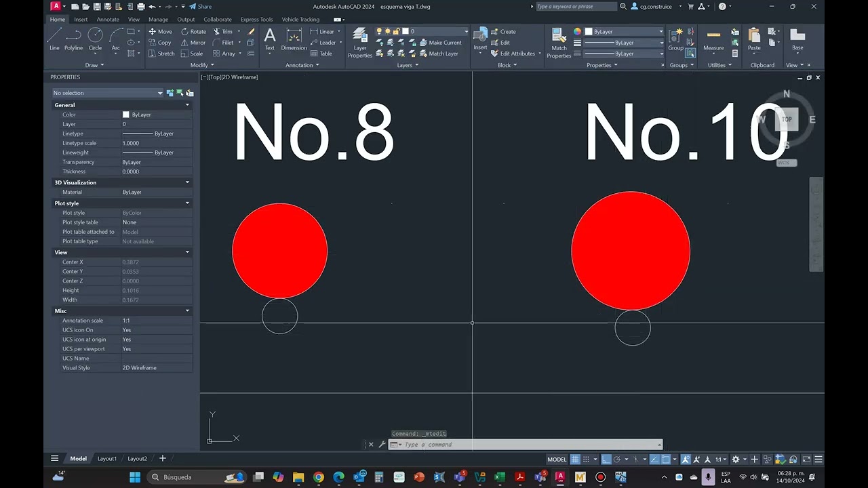Open Windows Start menu

click(x=134, y=477)
